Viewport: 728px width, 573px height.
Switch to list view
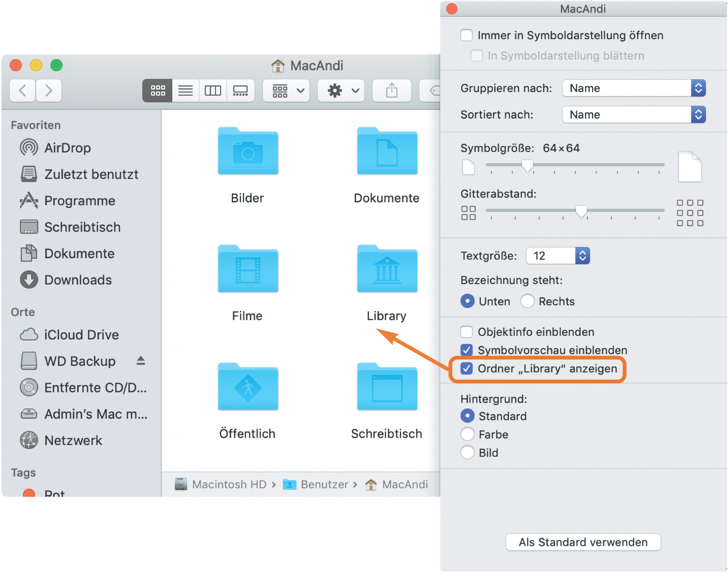tap(185, 91)
